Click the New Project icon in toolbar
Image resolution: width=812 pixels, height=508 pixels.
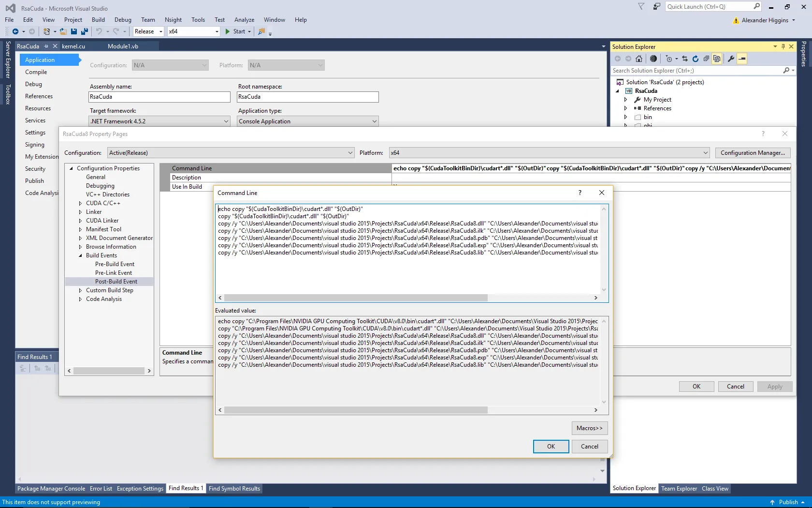click(46, 31)
